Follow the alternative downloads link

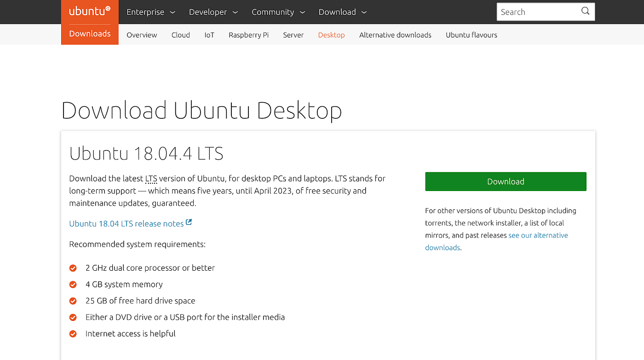pos(538,235)
